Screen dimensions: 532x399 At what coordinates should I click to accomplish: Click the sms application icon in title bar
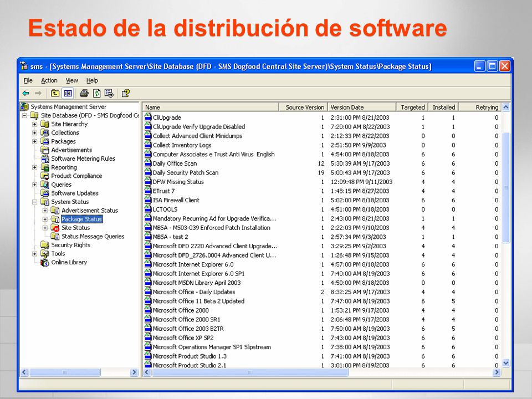(24, 66)
